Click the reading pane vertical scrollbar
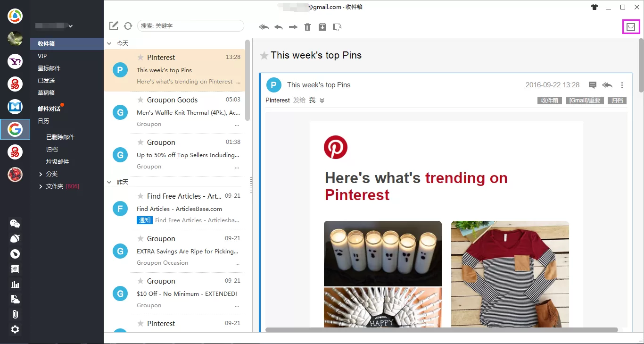644x344 pixels. (x=641, y=66)
